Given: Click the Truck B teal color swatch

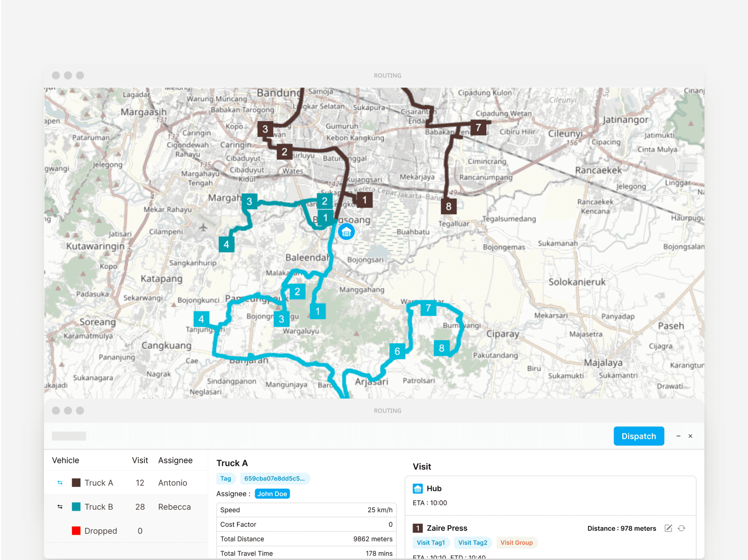Looking at the screenshot, I should (x=76, y=507).
